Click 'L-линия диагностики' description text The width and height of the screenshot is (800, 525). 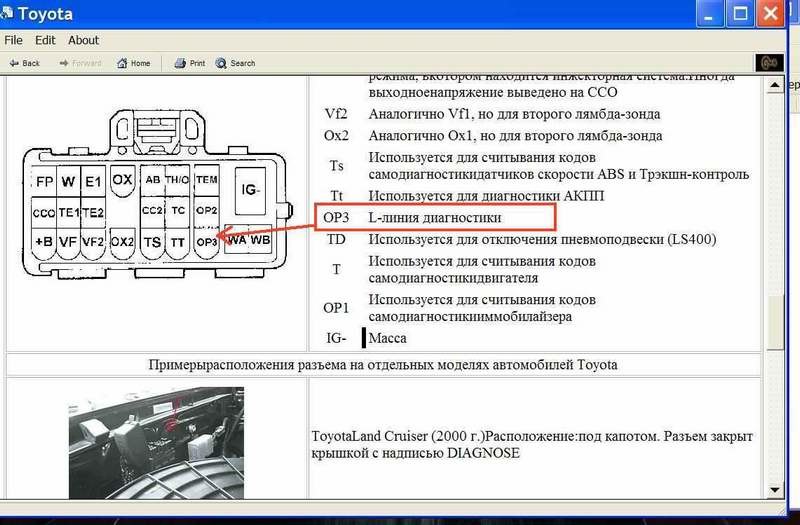point(435,218)
